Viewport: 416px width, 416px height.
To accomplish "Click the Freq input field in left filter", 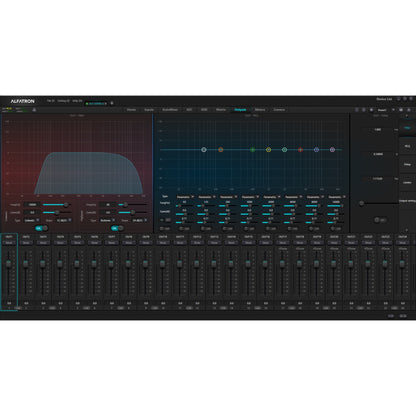I will click(x=32, y=205).
